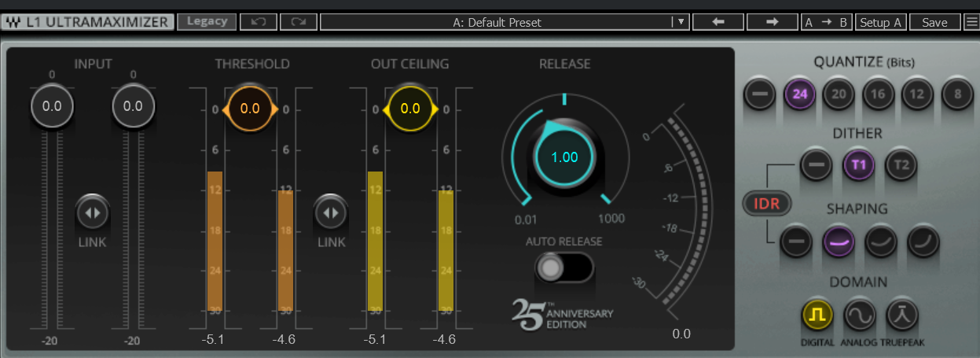980x358 pixels.
Task: Select the moderate shaping curve, currently highlighted purple
Action: (839, 242)
